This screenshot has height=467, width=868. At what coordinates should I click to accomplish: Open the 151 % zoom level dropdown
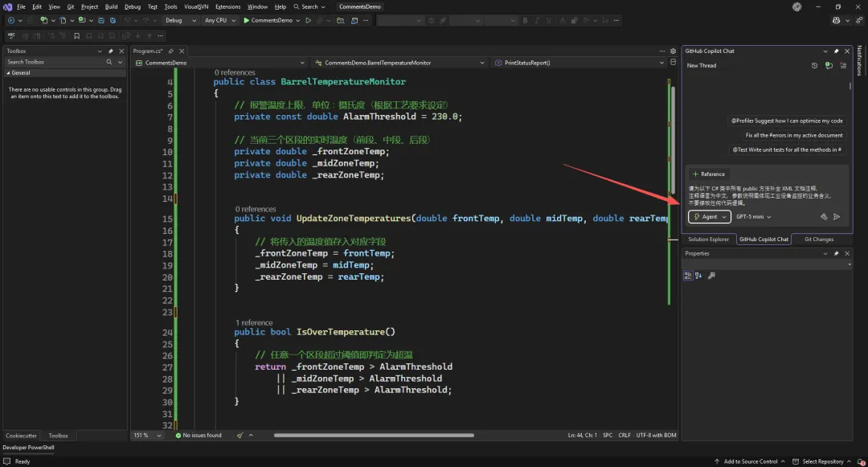coord(148,436)
